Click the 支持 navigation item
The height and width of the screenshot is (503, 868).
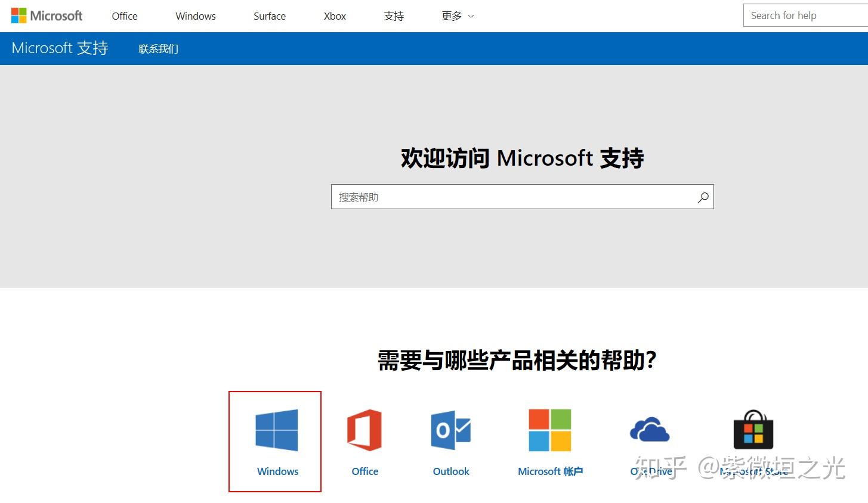click(x=393, y=16)
